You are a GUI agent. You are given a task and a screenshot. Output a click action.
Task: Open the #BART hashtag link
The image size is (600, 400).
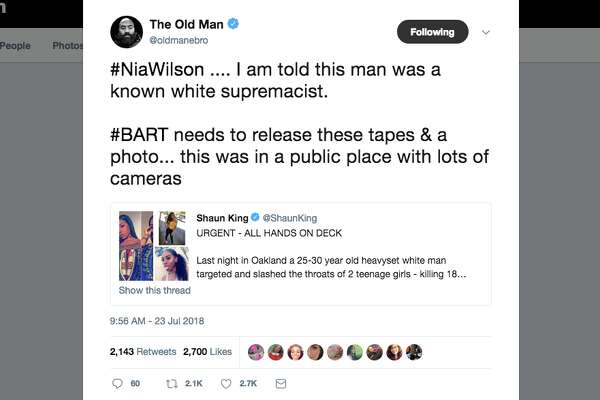(139, 135)
